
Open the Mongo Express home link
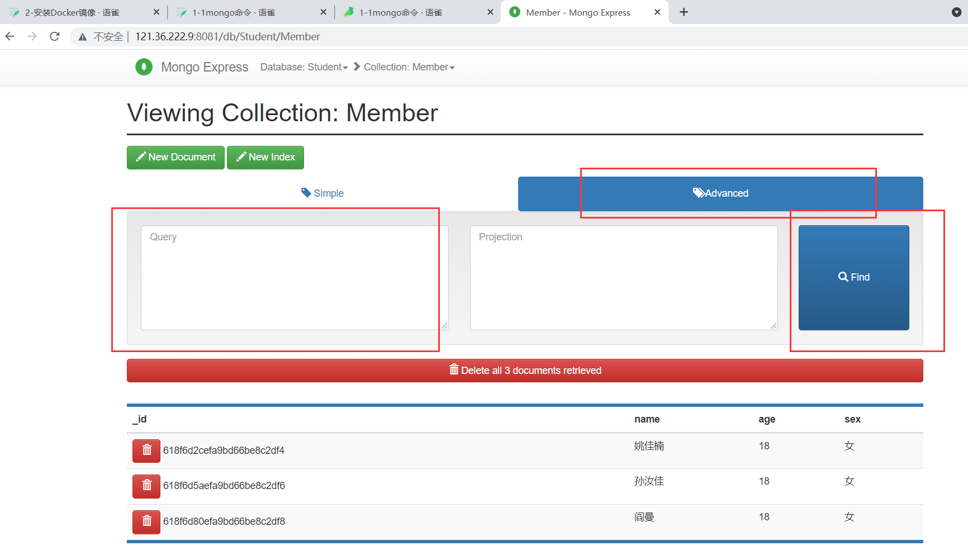205,67
